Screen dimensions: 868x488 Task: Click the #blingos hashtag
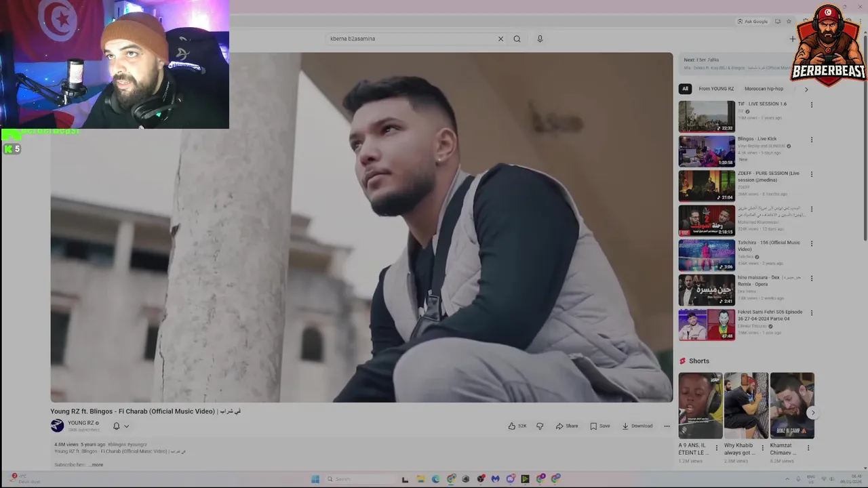(x=117, y=445)
